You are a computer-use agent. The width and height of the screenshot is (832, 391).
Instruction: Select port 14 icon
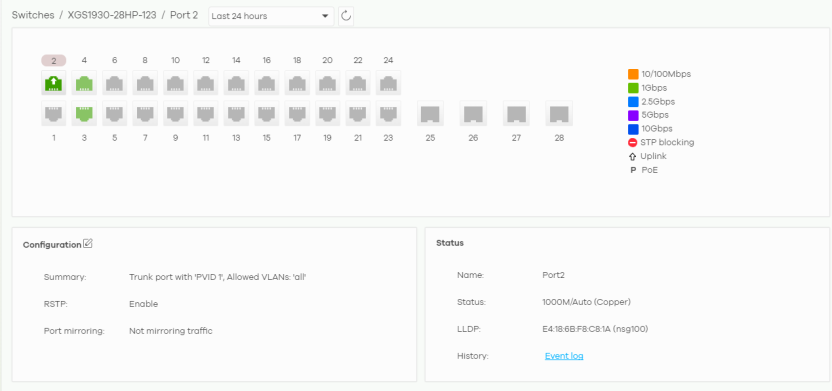pos(236,83)
